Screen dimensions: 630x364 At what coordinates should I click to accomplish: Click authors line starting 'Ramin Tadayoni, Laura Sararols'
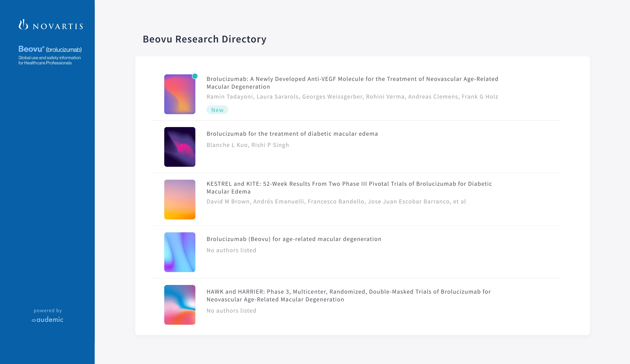pyautogui.click(x=352, y=97)
